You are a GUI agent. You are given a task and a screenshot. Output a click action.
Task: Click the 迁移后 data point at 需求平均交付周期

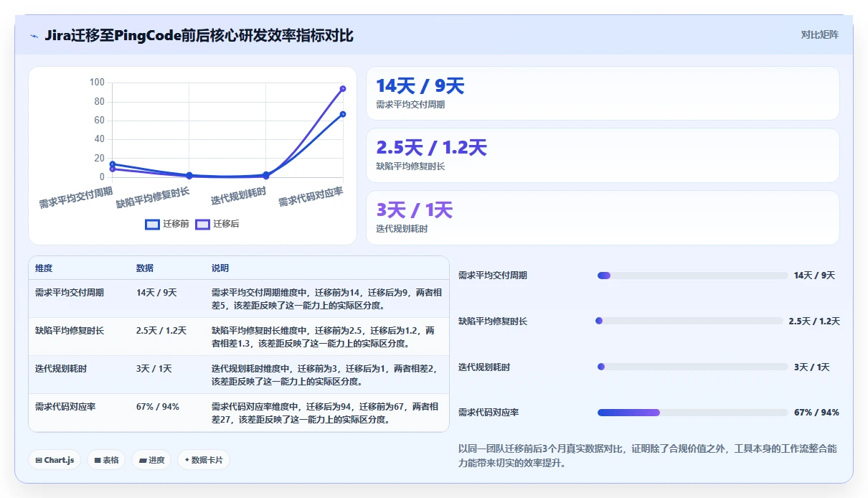tap(112, 169)
